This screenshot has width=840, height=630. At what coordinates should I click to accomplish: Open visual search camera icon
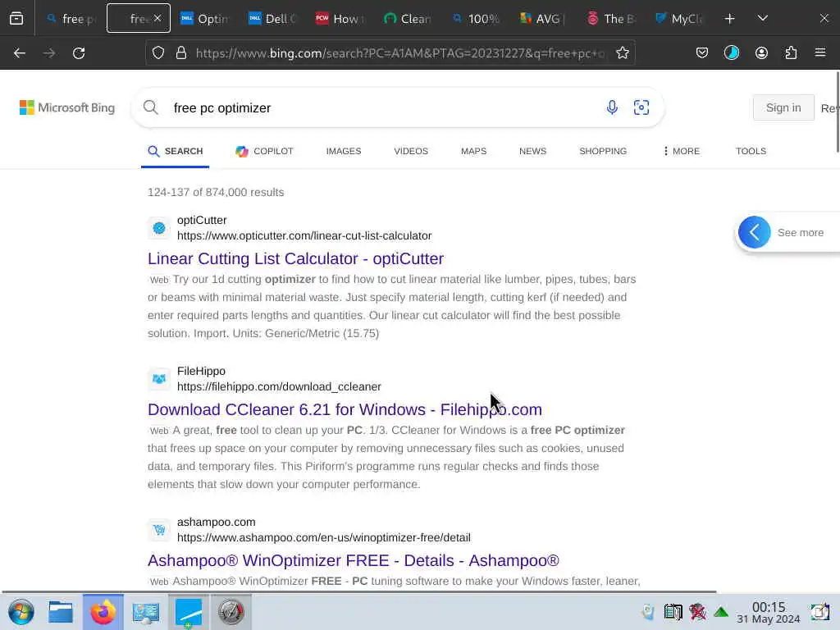pyautogui.click(x=641, y=107)
